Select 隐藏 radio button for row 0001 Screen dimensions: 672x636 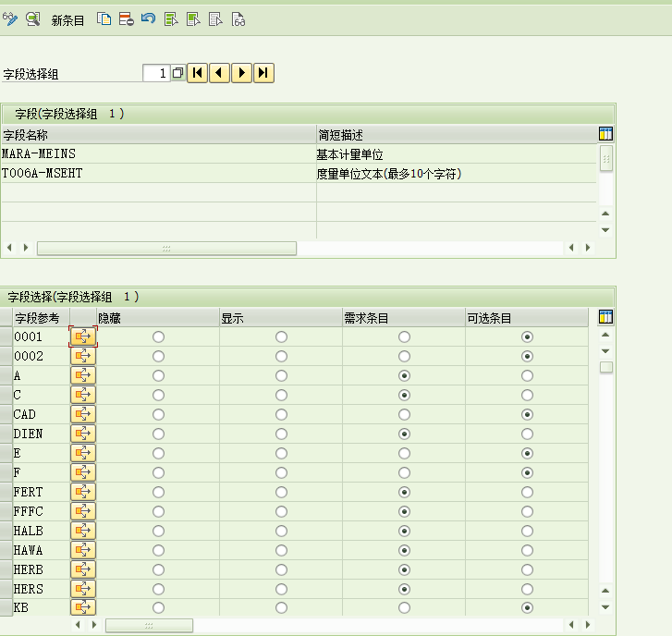click(158, 336)
